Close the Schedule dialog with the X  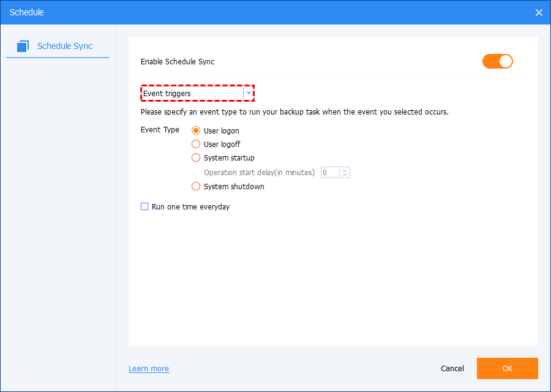[x=539, y=12]
